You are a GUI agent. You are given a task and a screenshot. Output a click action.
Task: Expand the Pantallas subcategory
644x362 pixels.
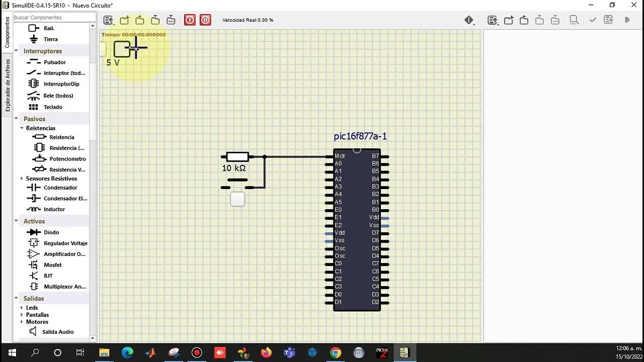click(22, 315)
